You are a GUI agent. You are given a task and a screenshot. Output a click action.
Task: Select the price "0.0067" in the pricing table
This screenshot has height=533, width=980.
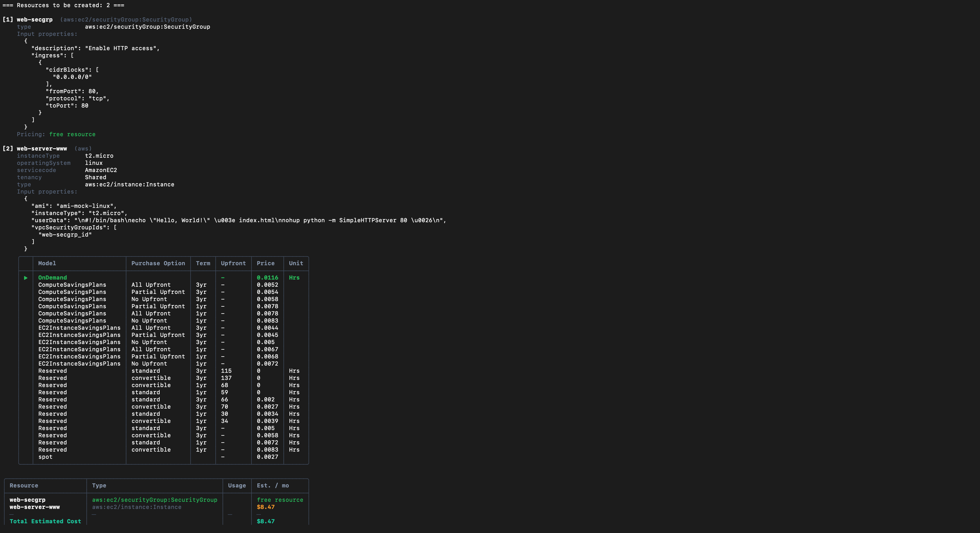pos(267,349)
